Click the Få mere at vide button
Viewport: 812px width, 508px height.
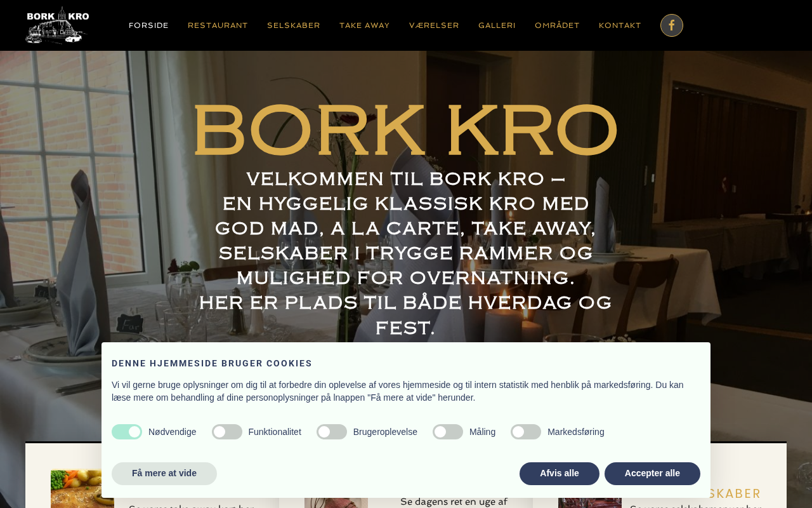164,474
